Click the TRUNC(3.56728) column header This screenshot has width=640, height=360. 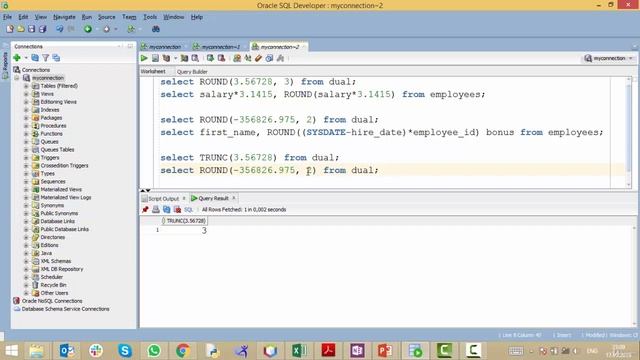[x=184, y=221]
